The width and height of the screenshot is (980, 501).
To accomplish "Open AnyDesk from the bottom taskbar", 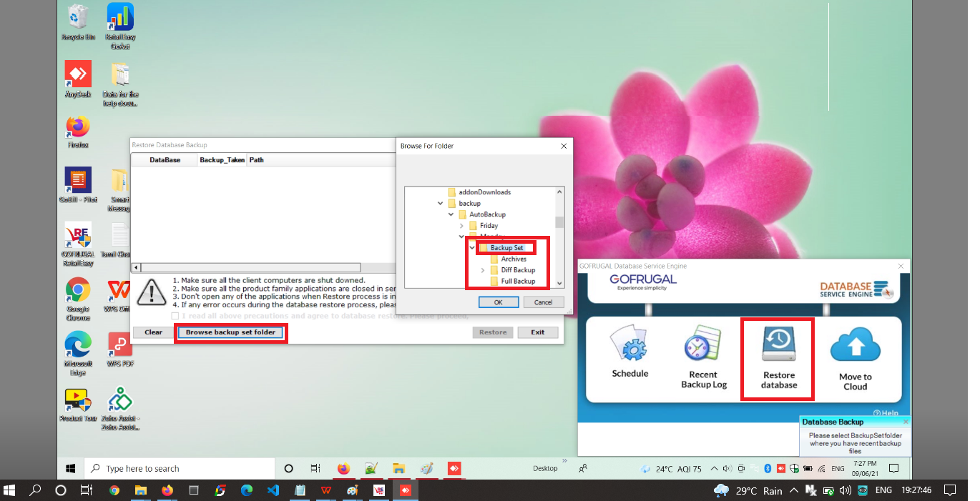I will 406,491.
